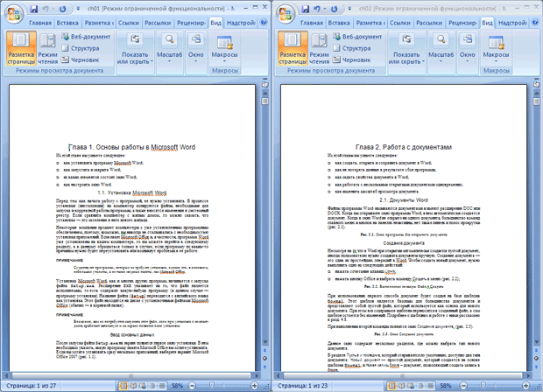
Task: Undo last action in ch02 window
Action: tap(317, 9)
